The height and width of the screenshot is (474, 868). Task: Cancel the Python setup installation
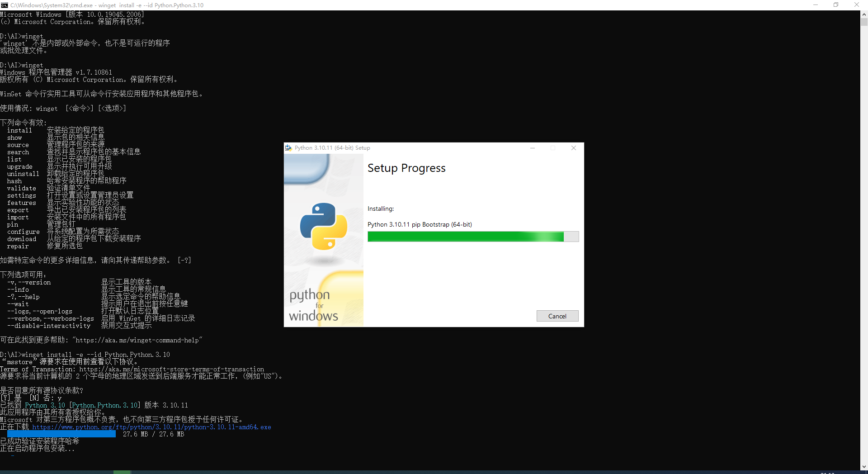[557, 316]
